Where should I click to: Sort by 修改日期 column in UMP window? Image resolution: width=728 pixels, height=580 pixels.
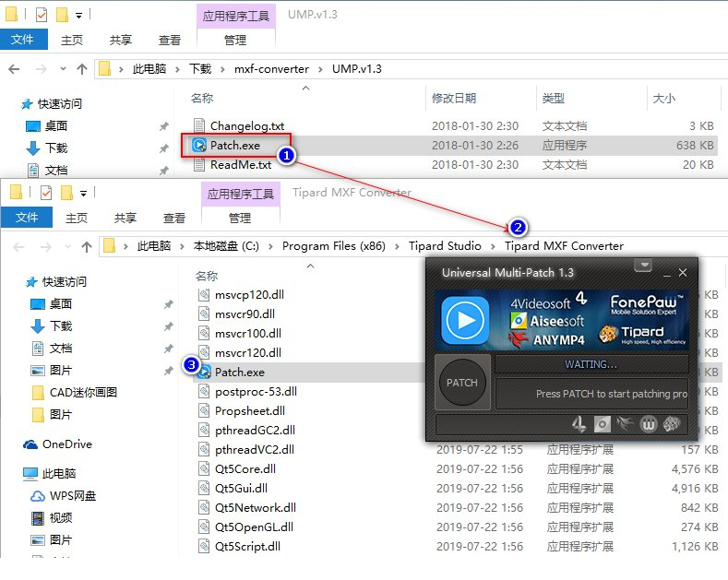coord(454,99)
